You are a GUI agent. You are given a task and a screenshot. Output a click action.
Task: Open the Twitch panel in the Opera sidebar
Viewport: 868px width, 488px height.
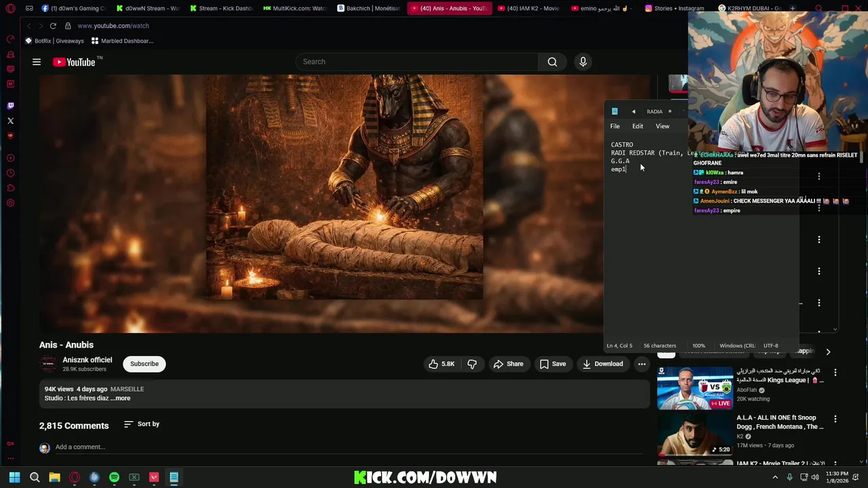[10, 106]
